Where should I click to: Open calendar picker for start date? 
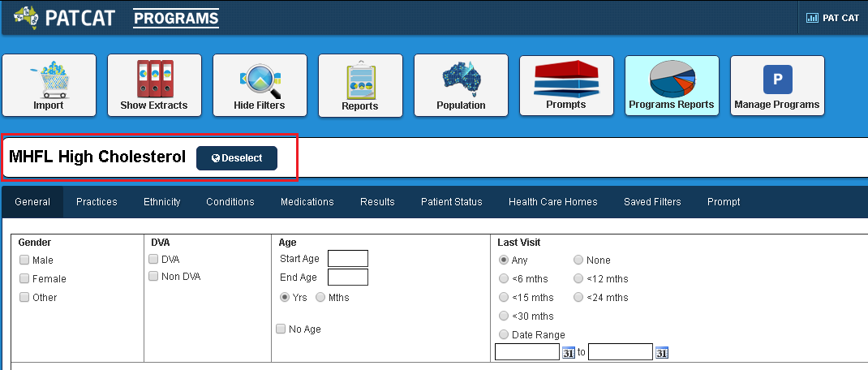click(569, 353)
